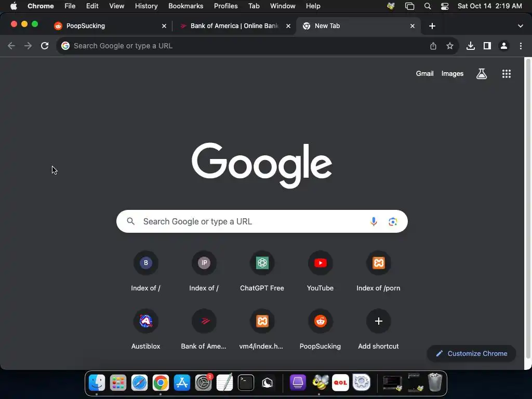
Task: Open Finder from the dock
Action: [97, 383]
